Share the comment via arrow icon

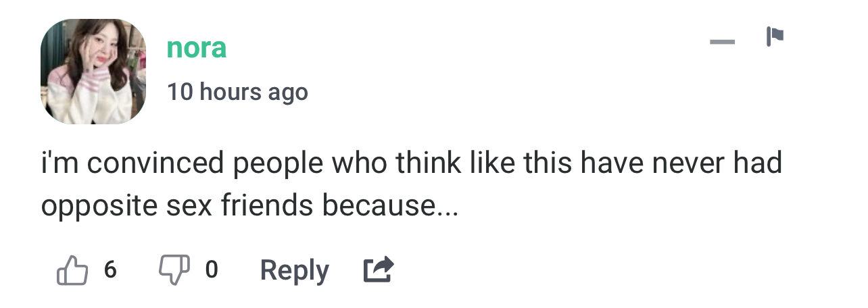tap(378, 270)
